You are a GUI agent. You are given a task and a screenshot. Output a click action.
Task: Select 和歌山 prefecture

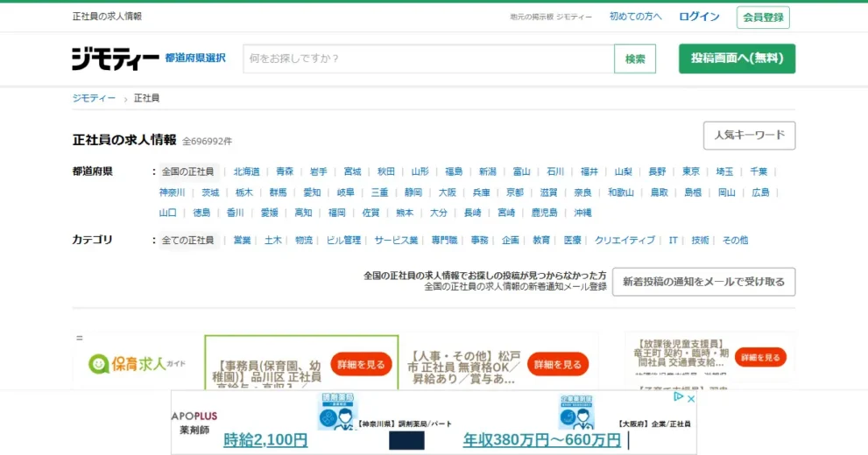click(x=620, y=192)
